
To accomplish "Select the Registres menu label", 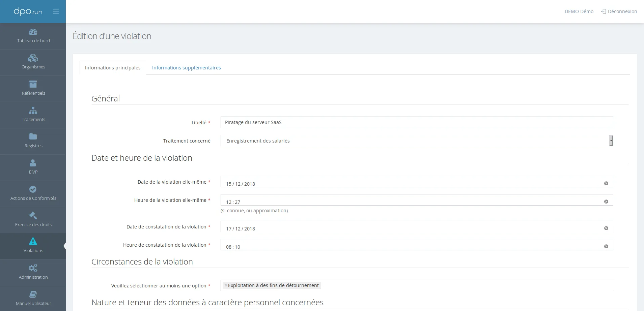I will pos(33,146).
